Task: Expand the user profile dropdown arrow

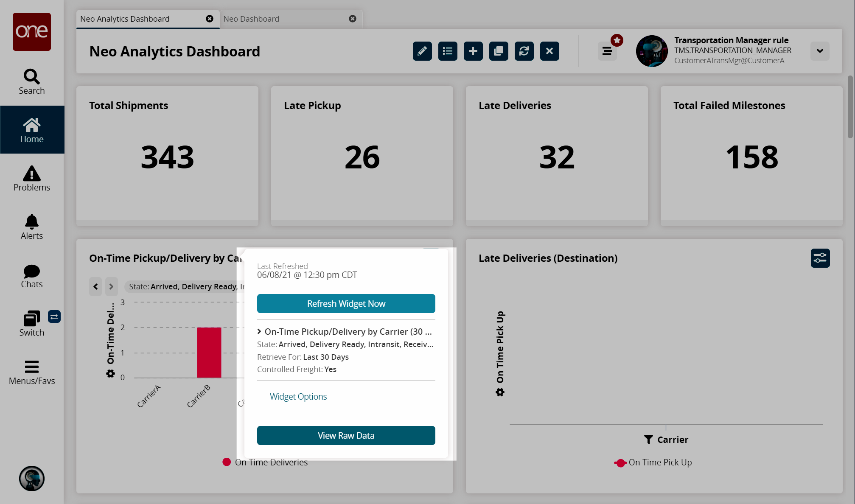Action: [x=820, y=51]
